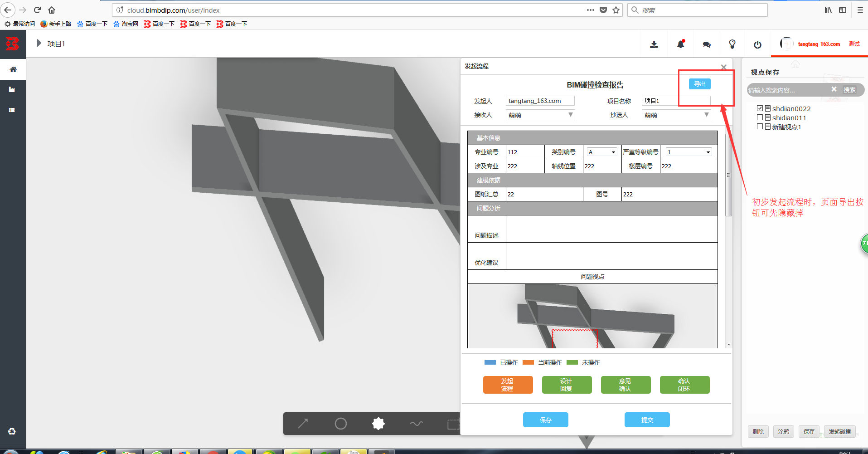
Task: Open the 类别编号 dropdown
Action: pyautogui.click(x=602, y=152)
